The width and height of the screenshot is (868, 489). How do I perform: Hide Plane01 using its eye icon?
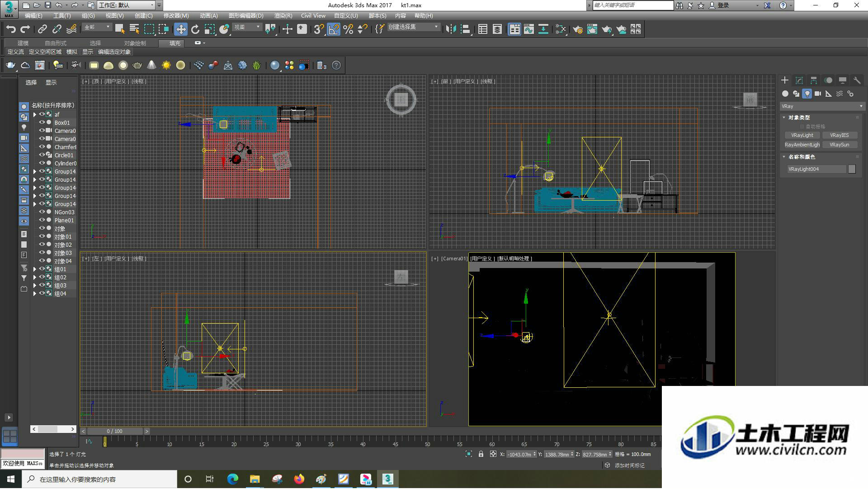(x=42, y=220)
